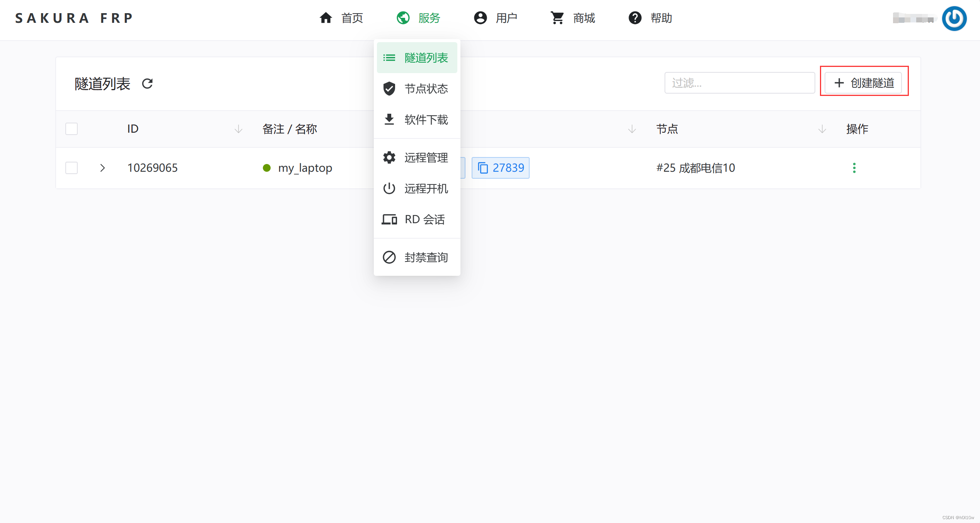Click the tunnel ID 10269065
This screenshot has width=980, height=523.
(152, 168)
